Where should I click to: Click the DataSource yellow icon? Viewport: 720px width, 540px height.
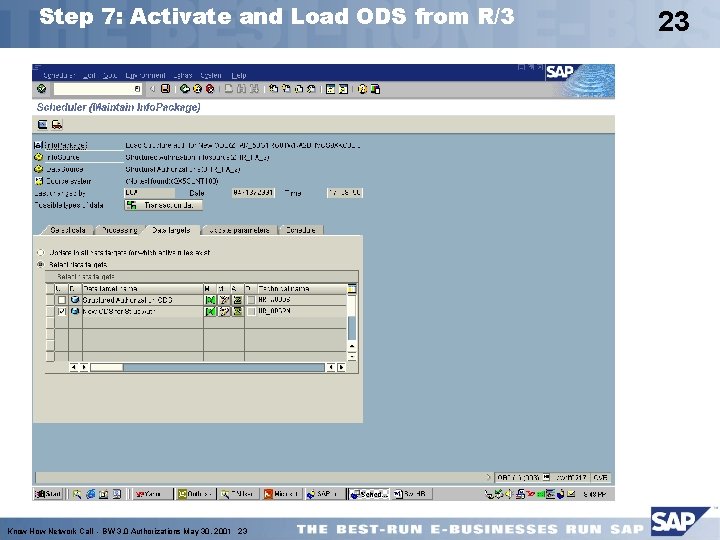[x=39, y=169]
